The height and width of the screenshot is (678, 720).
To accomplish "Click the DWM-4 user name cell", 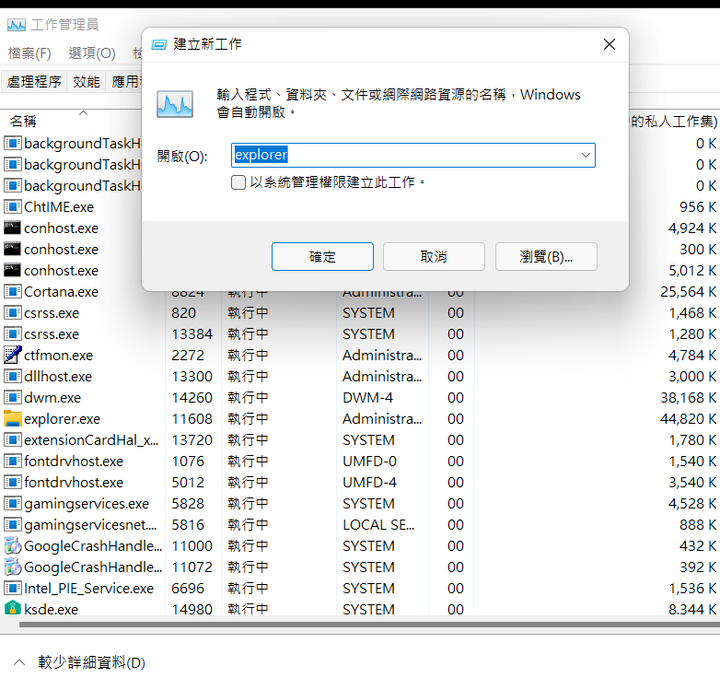I will tap(367, 398).
